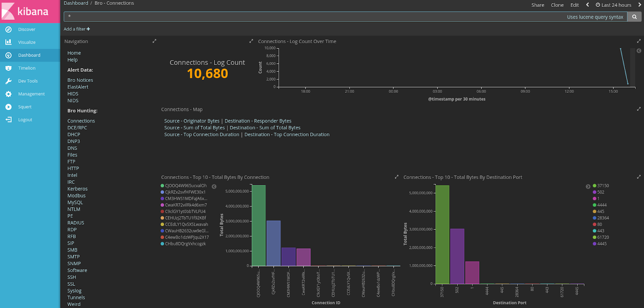Click the Dev Tools wrench icon

[8, 81]
